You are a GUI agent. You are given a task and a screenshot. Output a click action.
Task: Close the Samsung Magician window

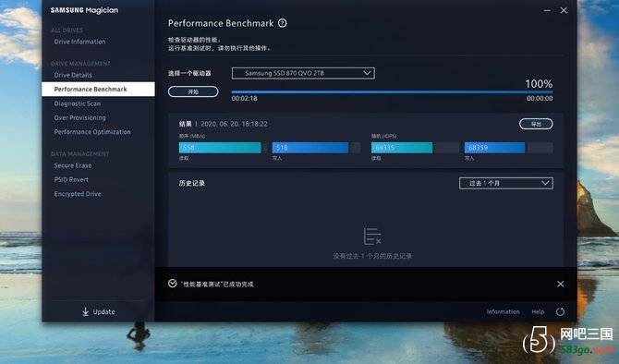pyautogui.click(x=564, y=11)
